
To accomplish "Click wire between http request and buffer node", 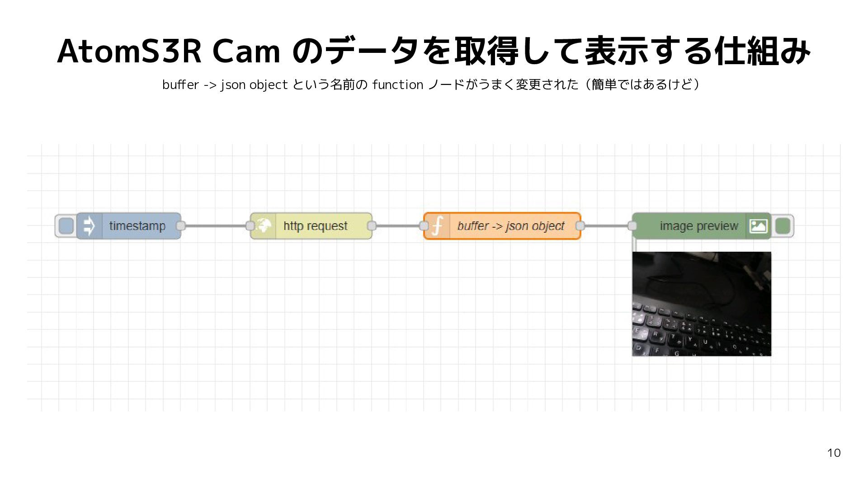I will coord(398,226).
